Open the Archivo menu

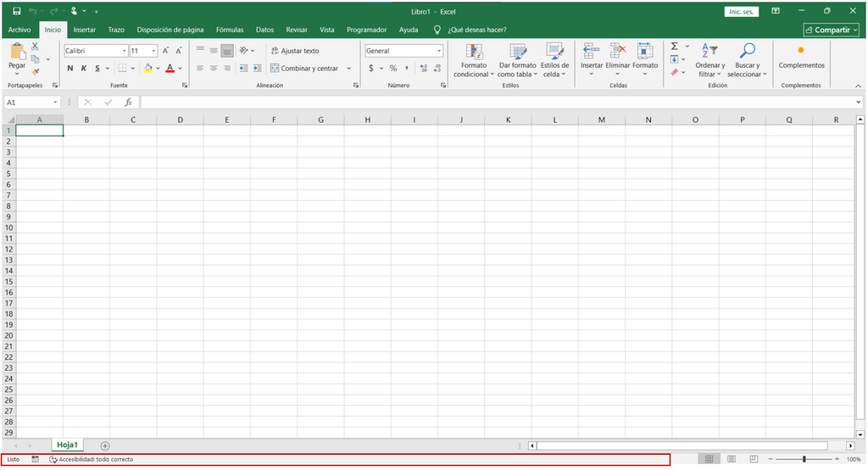point(19,30)
